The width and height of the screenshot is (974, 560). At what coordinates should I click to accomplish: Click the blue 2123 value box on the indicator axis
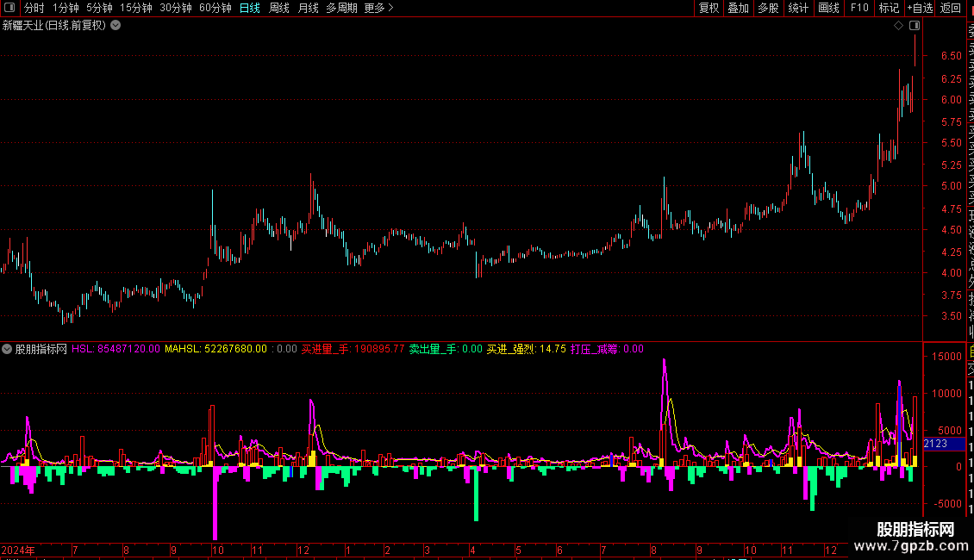[x=944, y=444]
